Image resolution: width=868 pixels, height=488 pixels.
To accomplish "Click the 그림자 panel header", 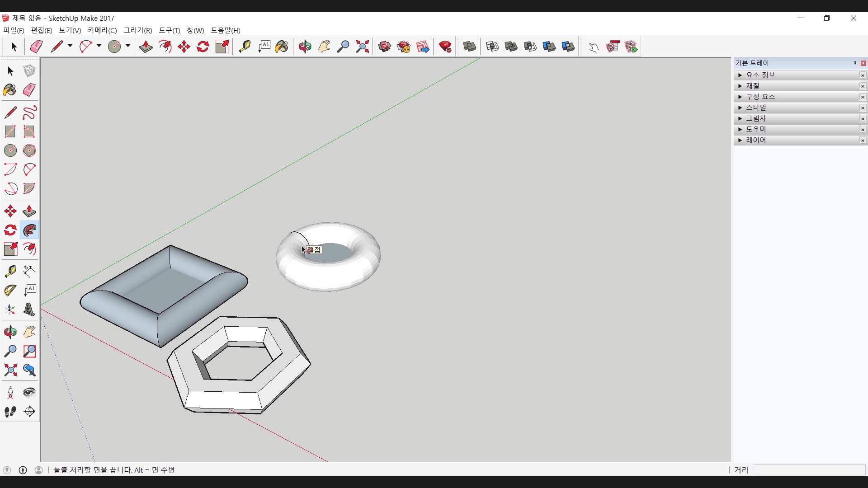I will [x=756, y=118].
